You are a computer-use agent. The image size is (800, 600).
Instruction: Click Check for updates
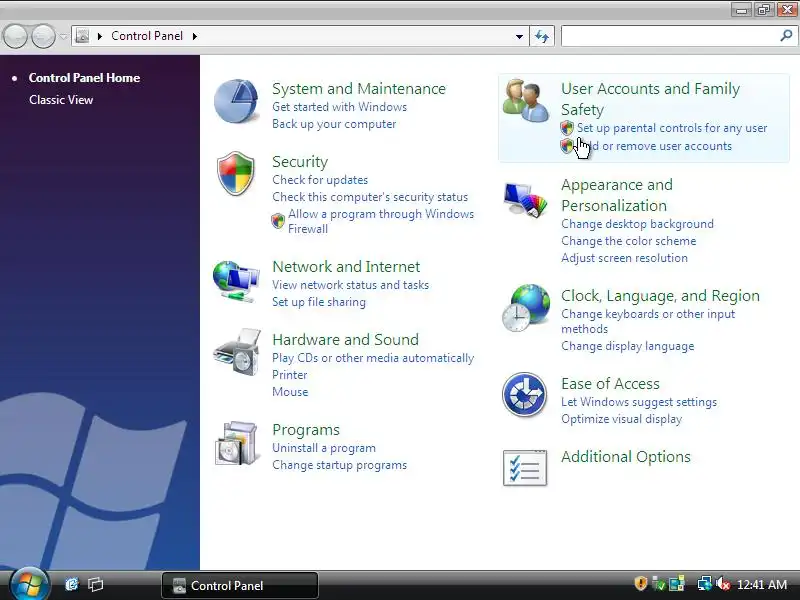pos(320,180)
